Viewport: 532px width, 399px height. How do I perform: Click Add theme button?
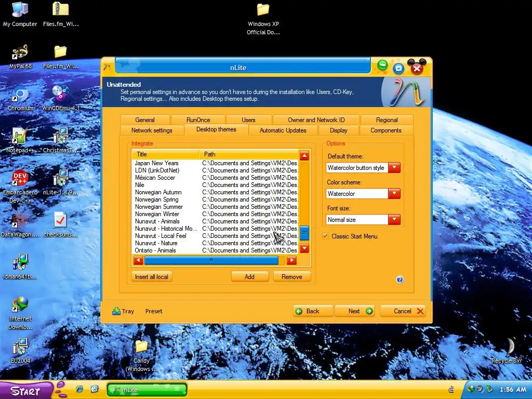(250, 276)
